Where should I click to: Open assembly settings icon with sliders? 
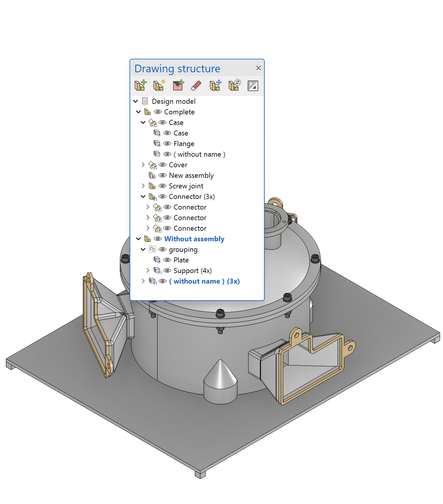[234, 86]
